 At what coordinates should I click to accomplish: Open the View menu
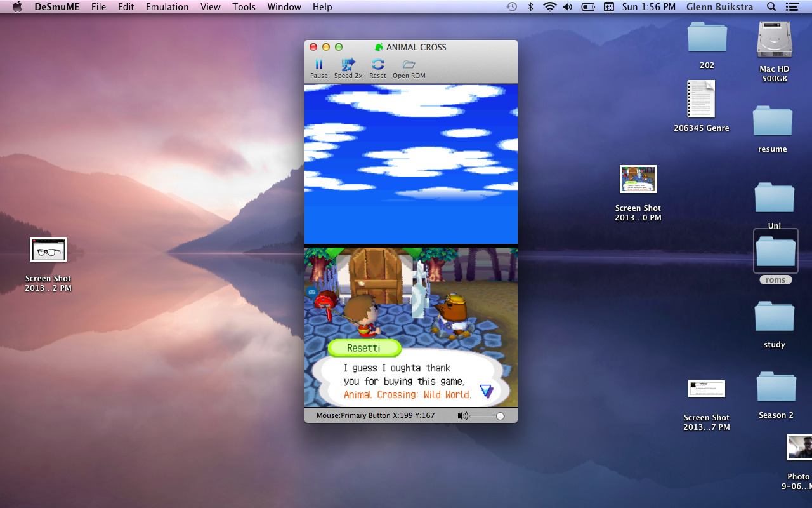(210, 7)
